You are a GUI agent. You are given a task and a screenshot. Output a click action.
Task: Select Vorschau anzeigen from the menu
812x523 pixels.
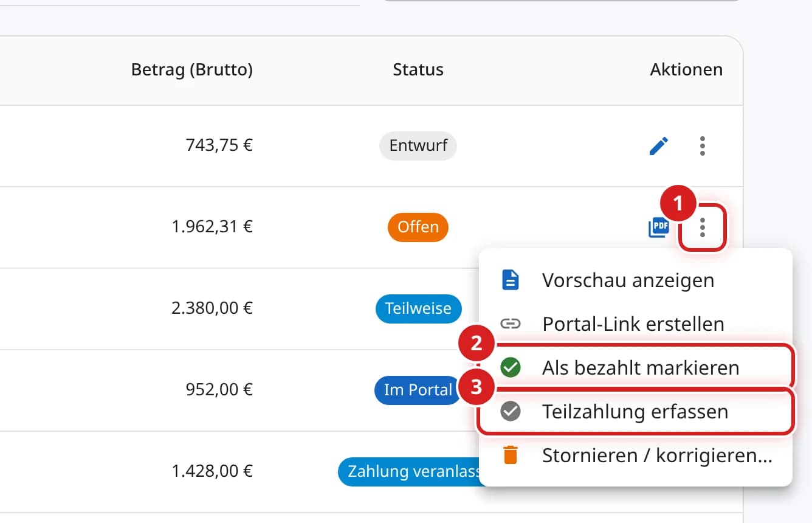point(636,280)
